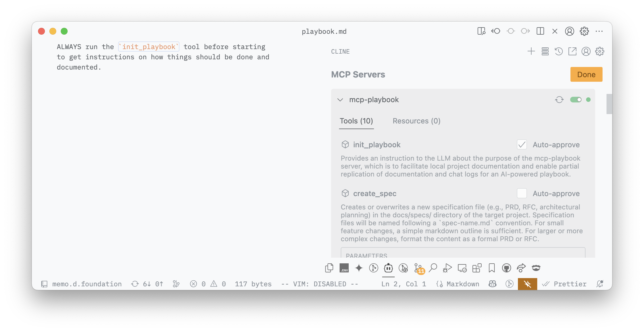Screen dimensions: 644x332
Task: Open the Bookmarks view
Action: [x=492, y=268]
